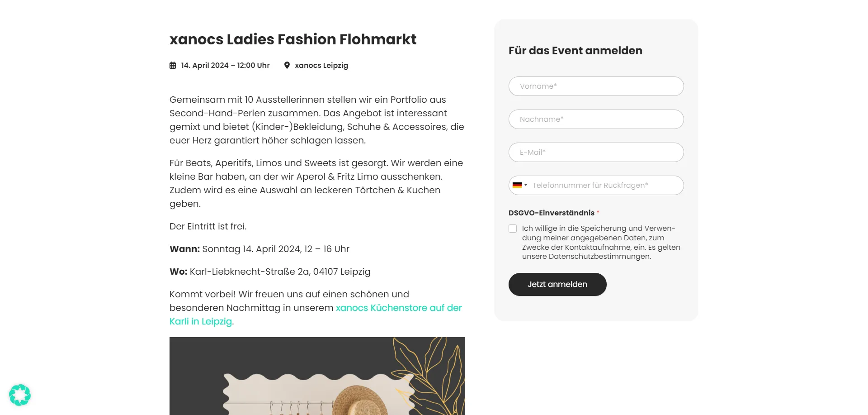Screen dimensions: 868x415
Task: Open the xanocs Küchenstore auf der Karli link
Action: pyautogui.click(x=398, y=308)
